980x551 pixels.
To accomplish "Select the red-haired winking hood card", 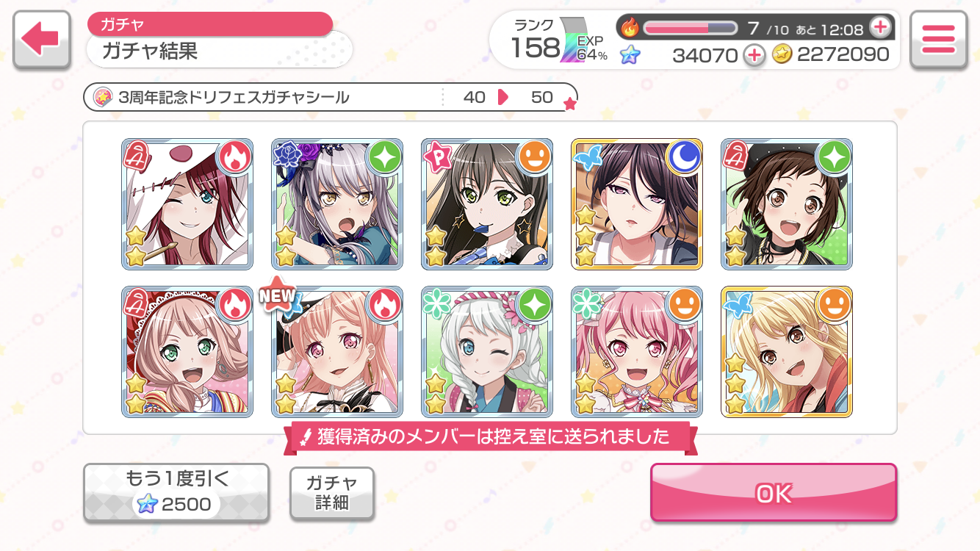I will (x=187, y=204).
